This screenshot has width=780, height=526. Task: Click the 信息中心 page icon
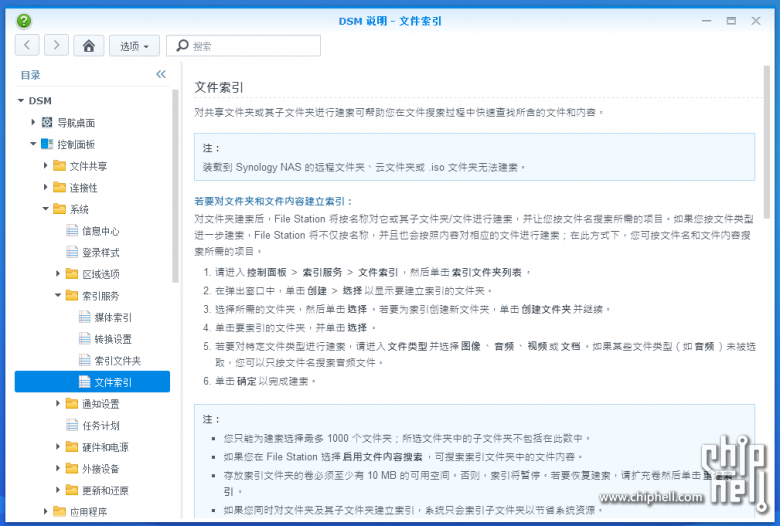(72, 230)
